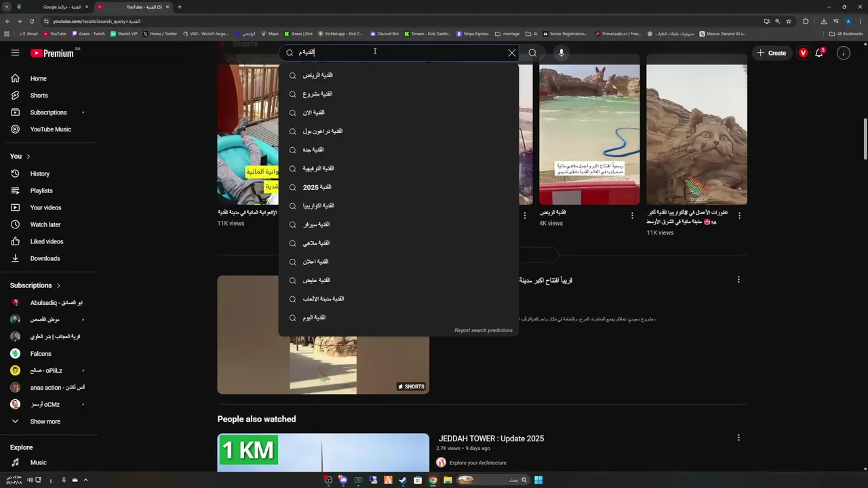This screenshot has width=868, height=488.
Task: Open the notifications bell
Action: (819, 53)
